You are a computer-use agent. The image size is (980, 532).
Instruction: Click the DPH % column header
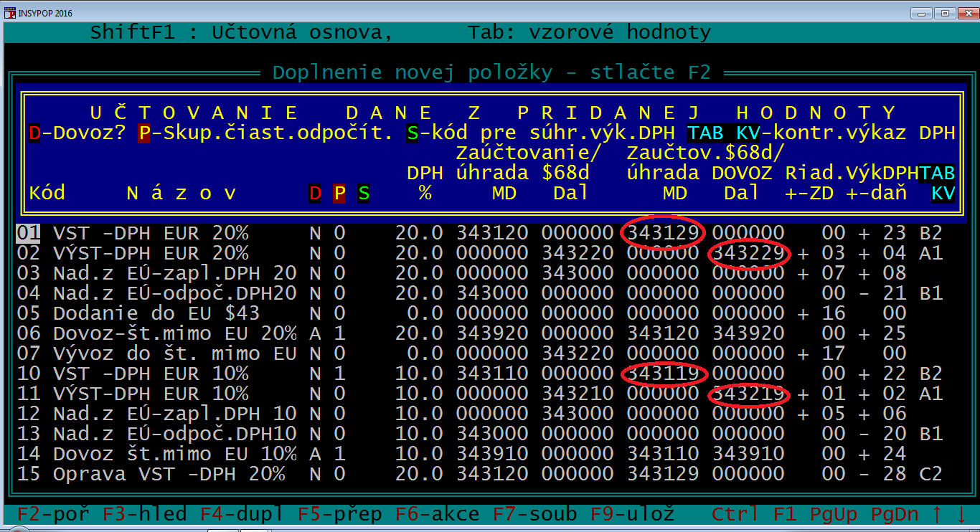(x=425, y=183)
